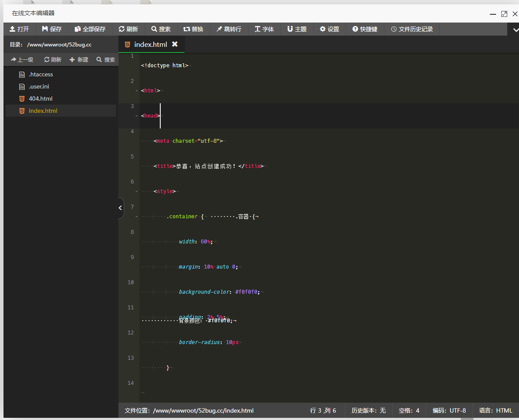Open the 字体 font settings
519x420 pixels.
264,29
